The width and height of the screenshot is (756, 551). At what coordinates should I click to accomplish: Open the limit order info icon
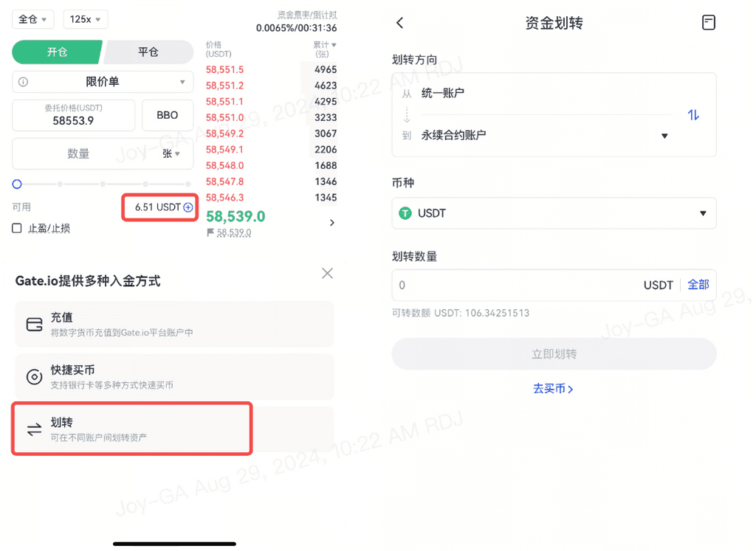pos(23,82)
